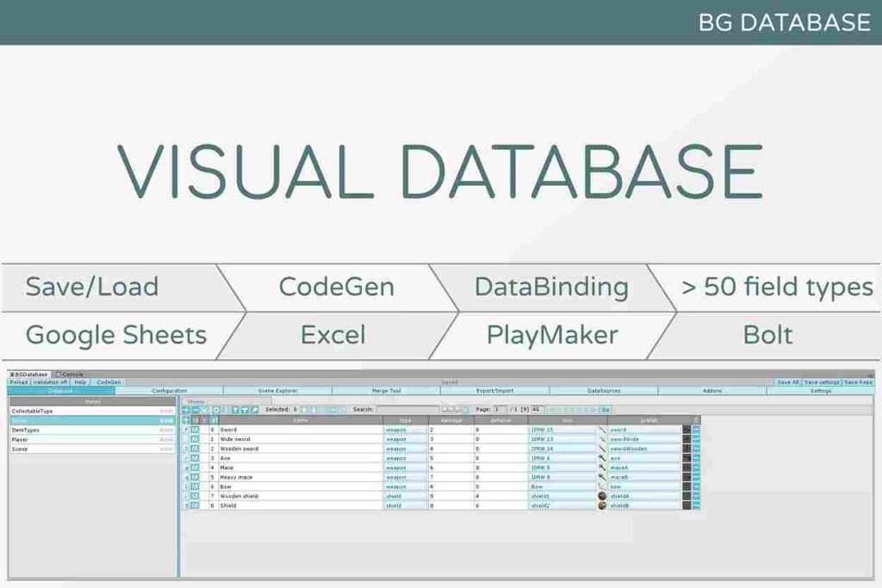Click the sword icon thumbnail in first row

(x=602, y=430)
